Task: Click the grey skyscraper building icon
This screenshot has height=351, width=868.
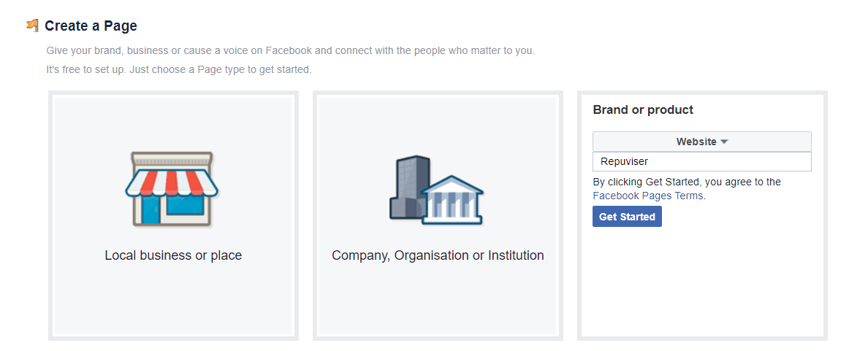Action: pyautogui.click(x=410, y=188)
